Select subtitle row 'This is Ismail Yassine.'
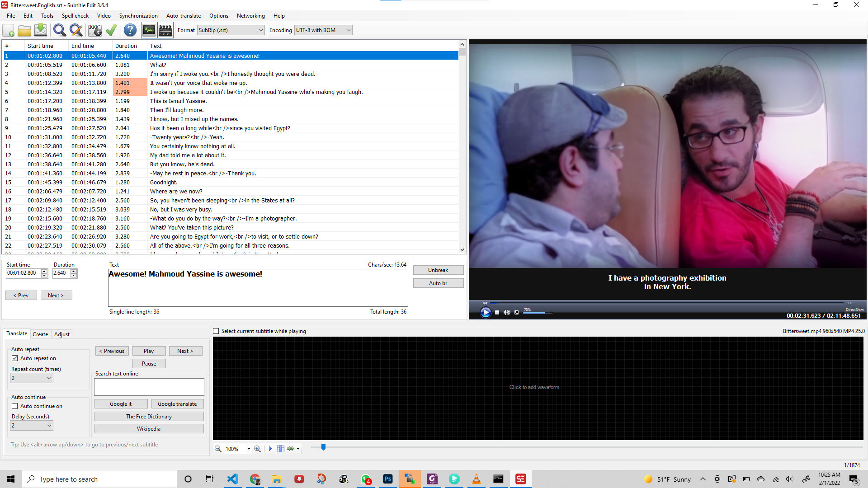 pos(231,101)
